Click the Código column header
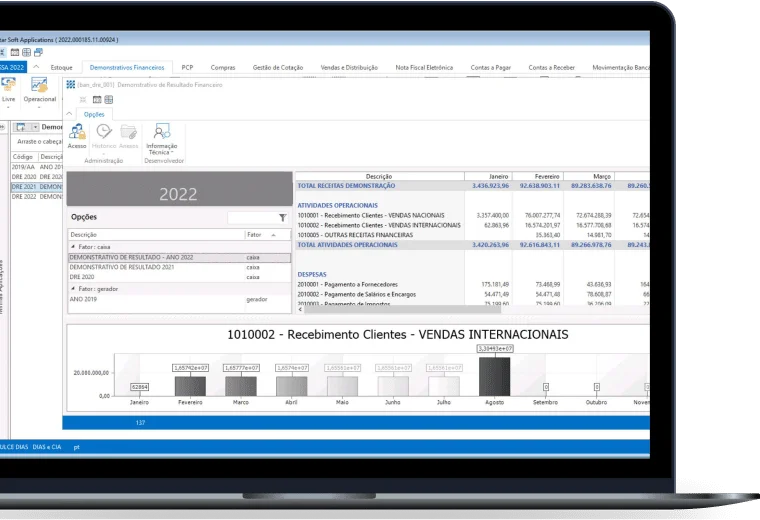The image size is (760, 520). click(24, 157)
